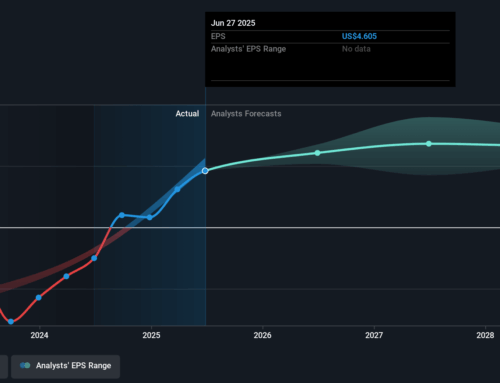Click the Jun 27 2025 tooltip date
The height and width of the screenshot is (383, 500).
(233, 23)
